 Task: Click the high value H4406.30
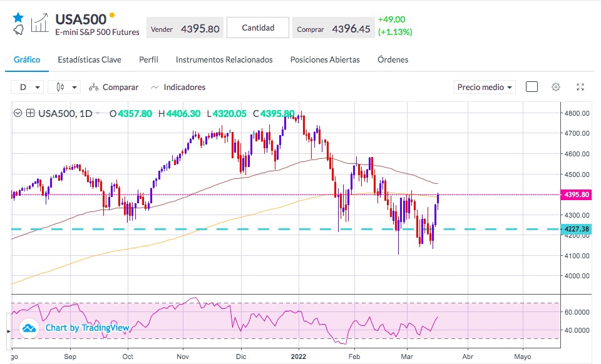coord(180,114)
